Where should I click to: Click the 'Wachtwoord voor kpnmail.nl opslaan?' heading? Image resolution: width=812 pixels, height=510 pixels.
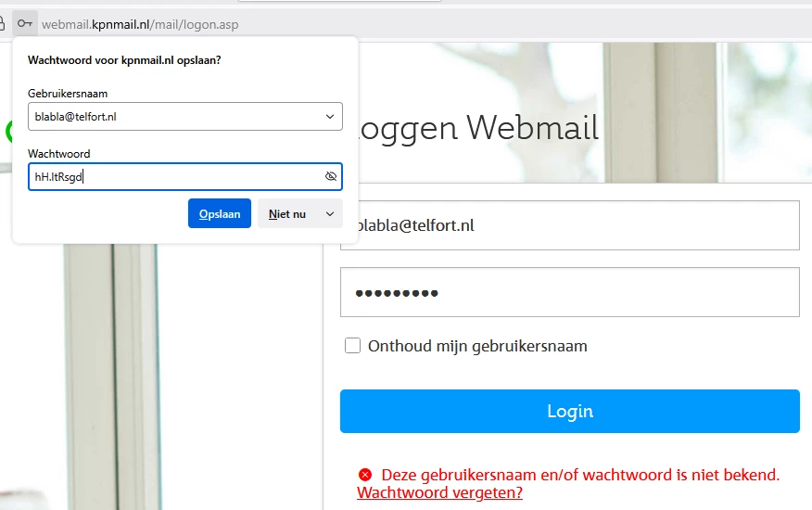tap(124, 60)
